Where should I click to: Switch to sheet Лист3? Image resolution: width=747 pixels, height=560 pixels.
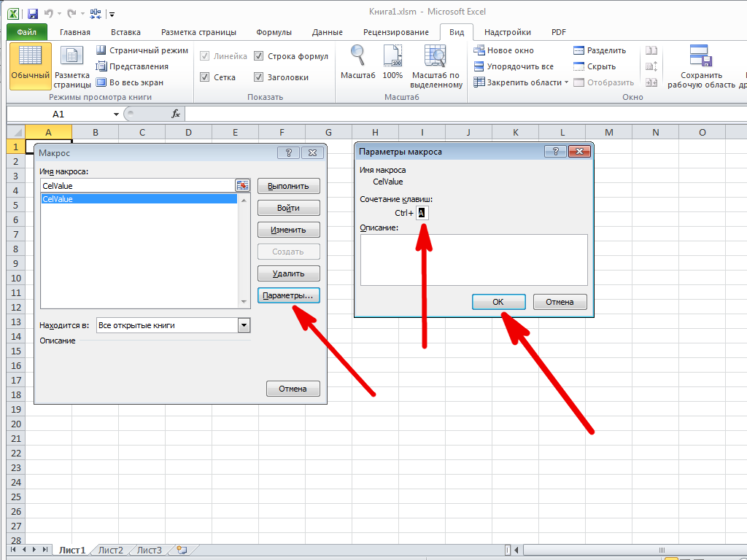[149, 550]
